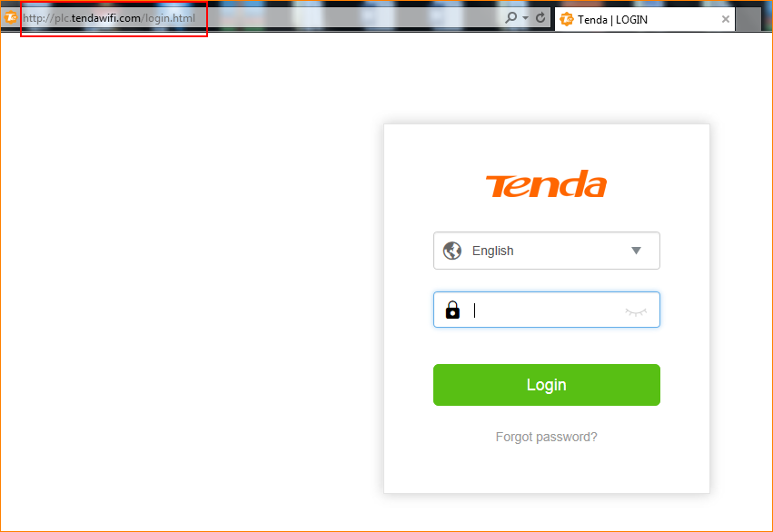
Task: Click the padlock icon in the password field
Action: point(452,310)
